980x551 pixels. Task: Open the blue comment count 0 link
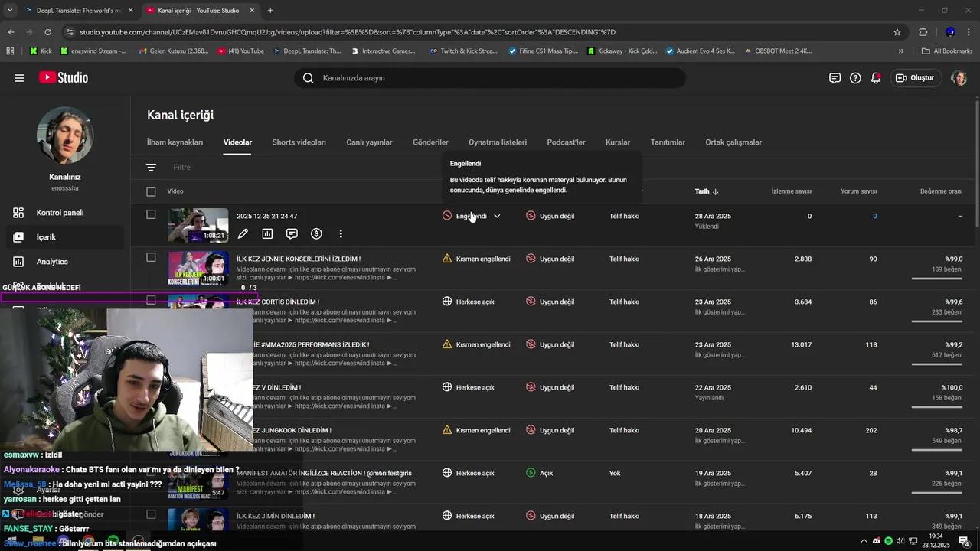tap(874, 217)
